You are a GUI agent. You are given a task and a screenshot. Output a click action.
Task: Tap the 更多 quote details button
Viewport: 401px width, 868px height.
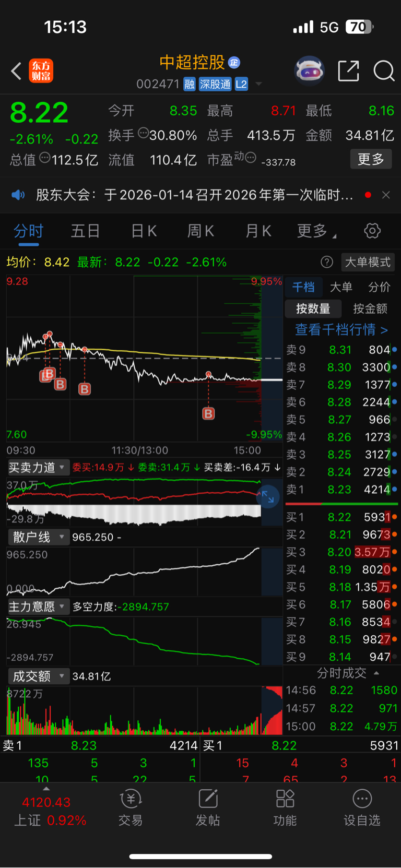click(371, 159)
